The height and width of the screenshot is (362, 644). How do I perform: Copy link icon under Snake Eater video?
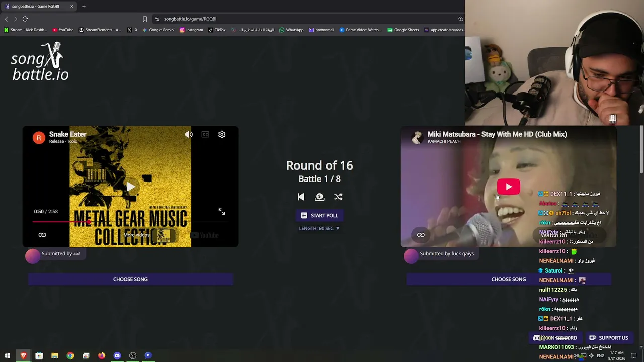coord(42,235)
